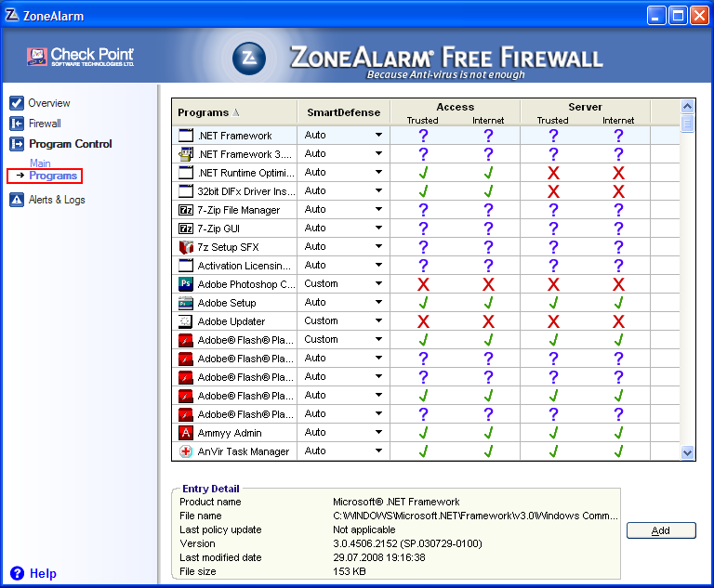Viewport: 714px width, 588px height.
Task: Switch to the Programs subtab
Action: [53, 176]
